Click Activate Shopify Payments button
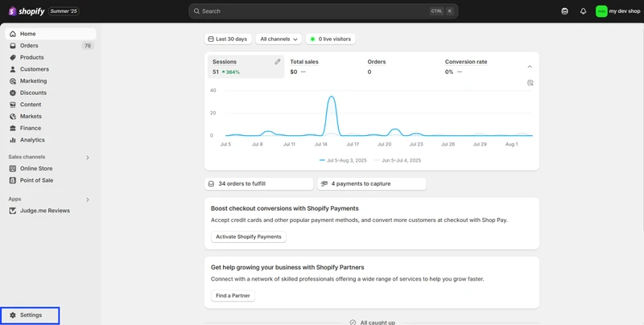 click(249, 237)
